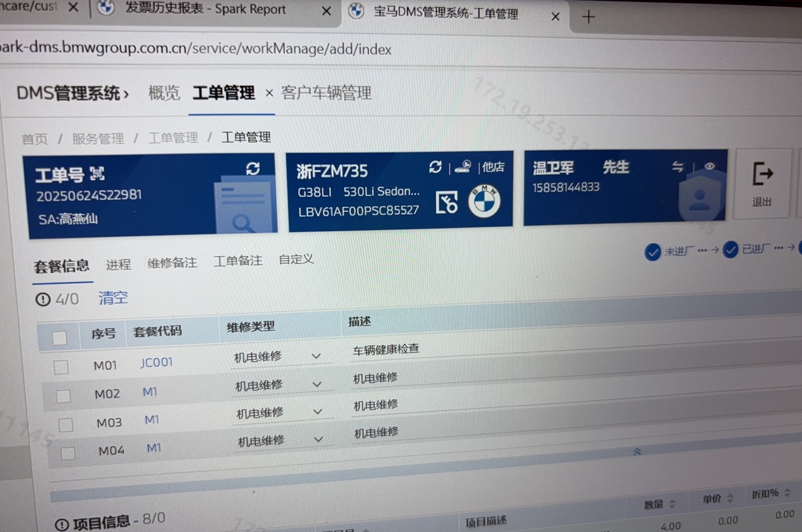The width and height of the screenshot is (802, 532).
Task: Click the car-owner icon on vehicle card
Action: [463, 167]
